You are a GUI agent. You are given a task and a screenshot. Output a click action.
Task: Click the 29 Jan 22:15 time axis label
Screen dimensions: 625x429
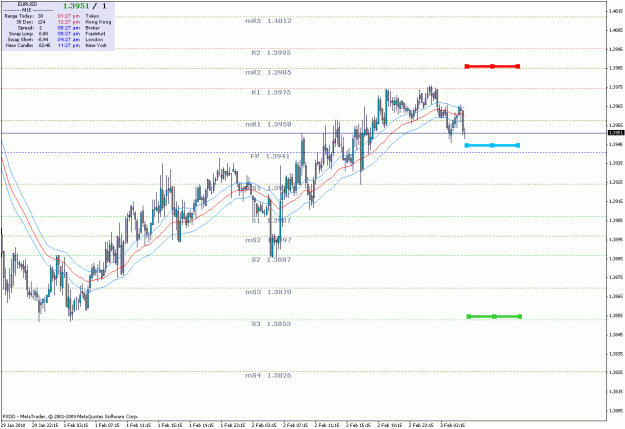[x=45, y=425]
